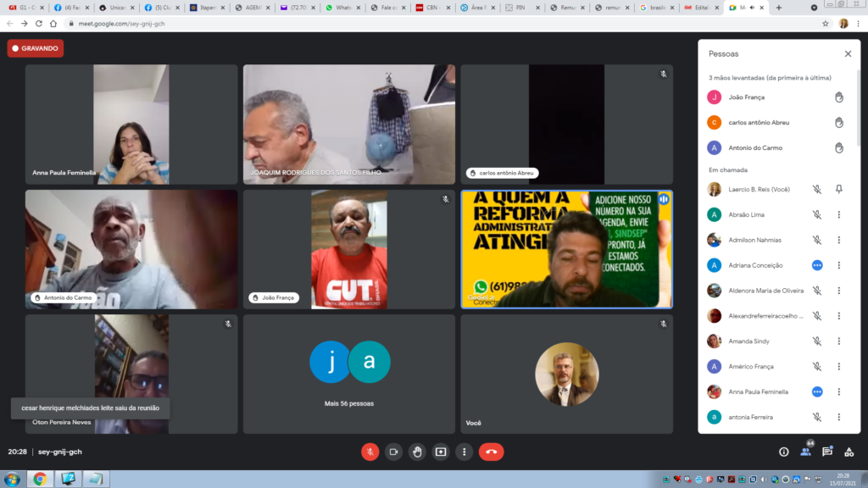Viewport: 868px width, 488px height.
Task: Pin Laercio B. Reis to the screen
Action: (x=838, y=190)
